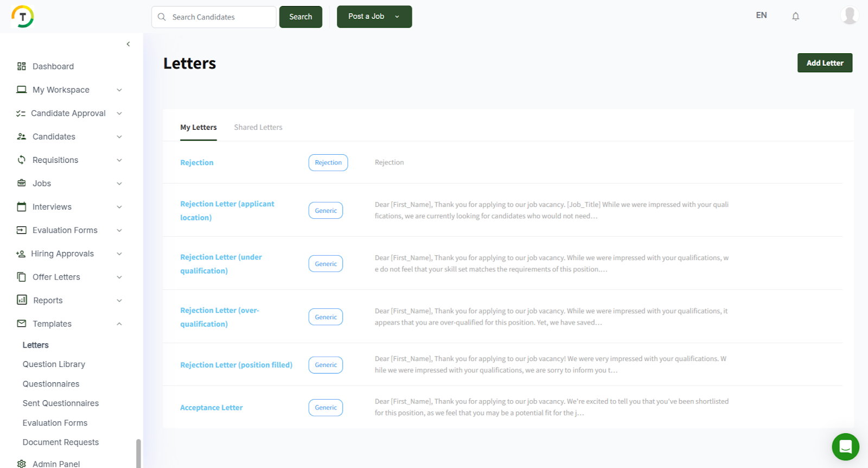Click the company logo in header

click(23, 17)
